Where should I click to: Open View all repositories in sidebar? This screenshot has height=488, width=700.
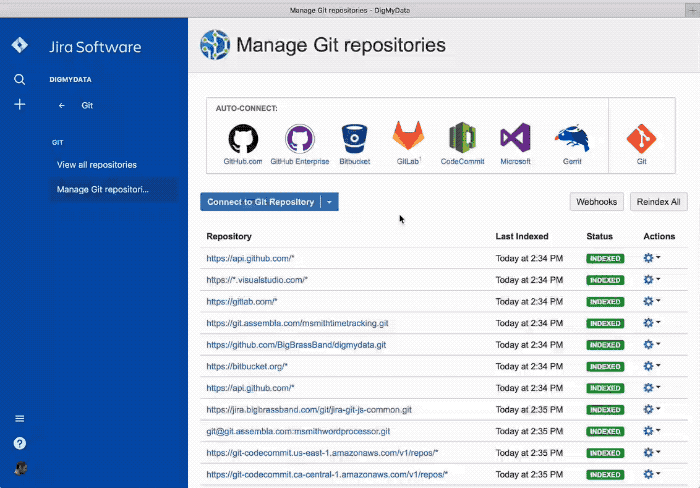(97, 165)
